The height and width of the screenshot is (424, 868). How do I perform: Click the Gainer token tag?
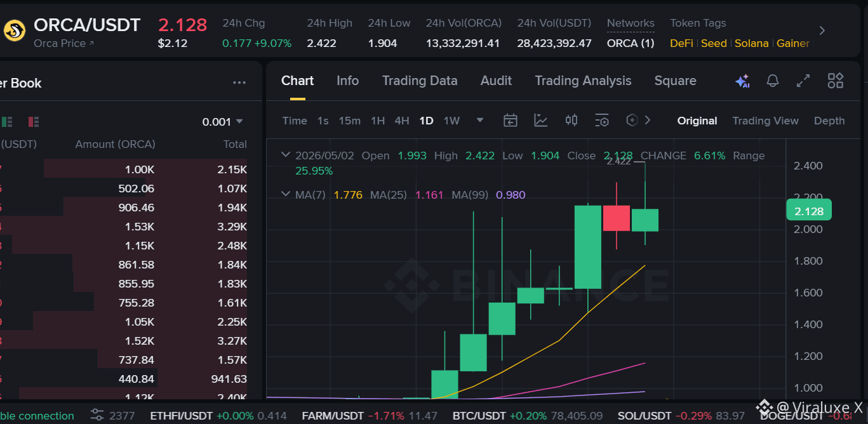click(793, 43)
